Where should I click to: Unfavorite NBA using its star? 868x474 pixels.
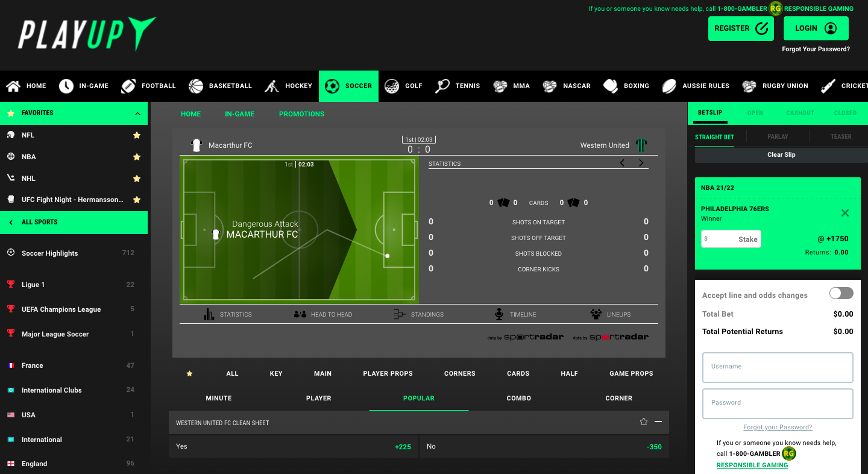pyautogui.click(x=137, y=157)
